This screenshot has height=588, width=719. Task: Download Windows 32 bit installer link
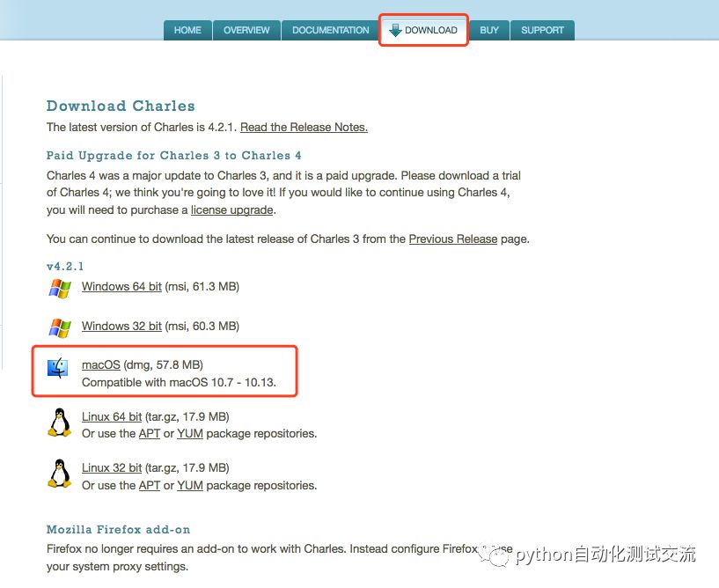click(x=121, y=326)
